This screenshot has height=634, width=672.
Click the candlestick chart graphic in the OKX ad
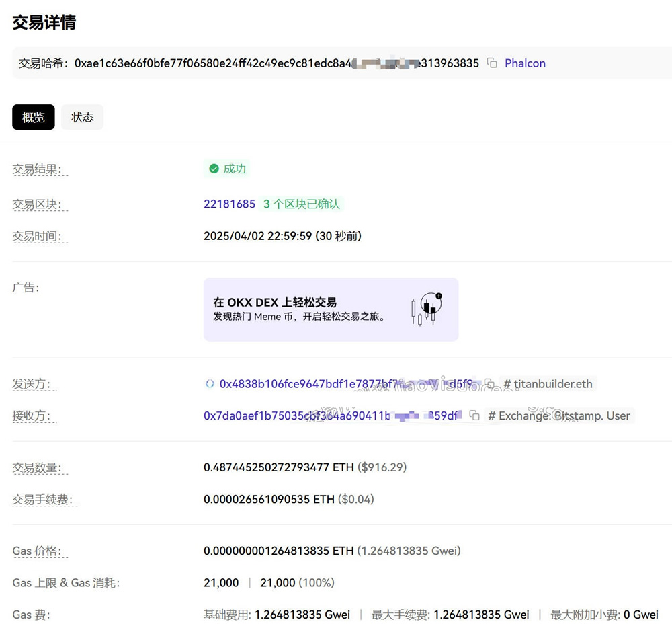426,309
